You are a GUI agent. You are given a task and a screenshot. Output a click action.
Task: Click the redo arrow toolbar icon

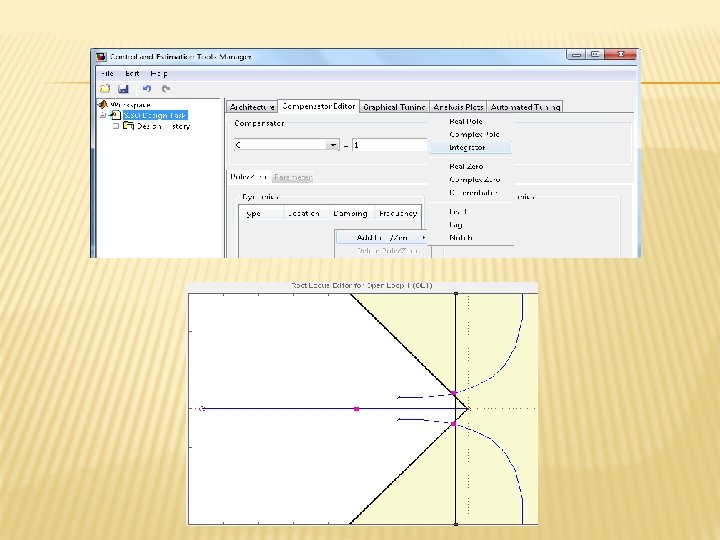pyautogui.click(x=166, y=89)
